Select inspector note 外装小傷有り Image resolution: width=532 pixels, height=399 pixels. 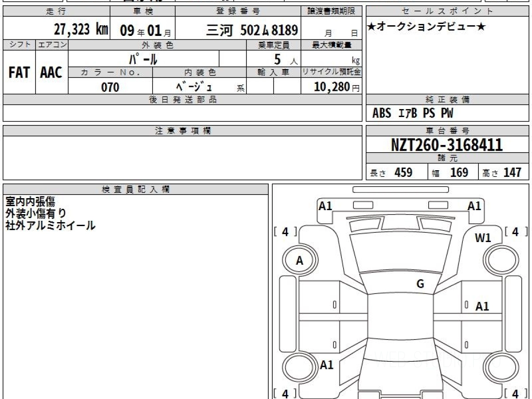click(36, 213)
